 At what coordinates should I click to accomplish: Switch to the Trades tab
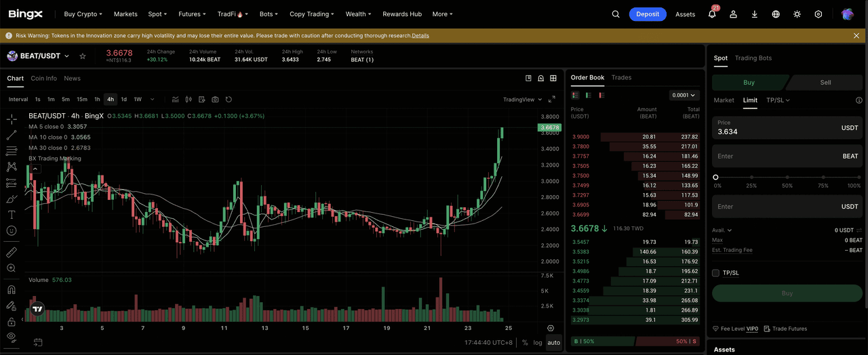[621, 78]
